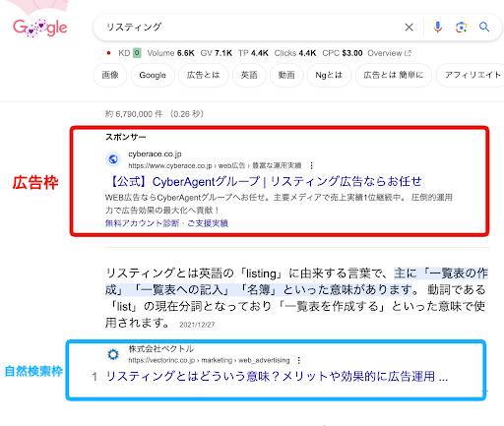Select the 英語 filter chip
The width and height of the screenshot is (504, 426).
pyautogui.click(x=249, y=75)
